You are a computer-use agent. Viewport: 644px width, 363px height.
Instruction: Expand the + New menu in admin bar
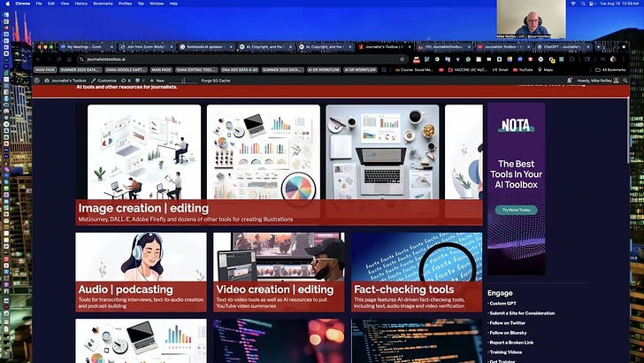(157, 81)
